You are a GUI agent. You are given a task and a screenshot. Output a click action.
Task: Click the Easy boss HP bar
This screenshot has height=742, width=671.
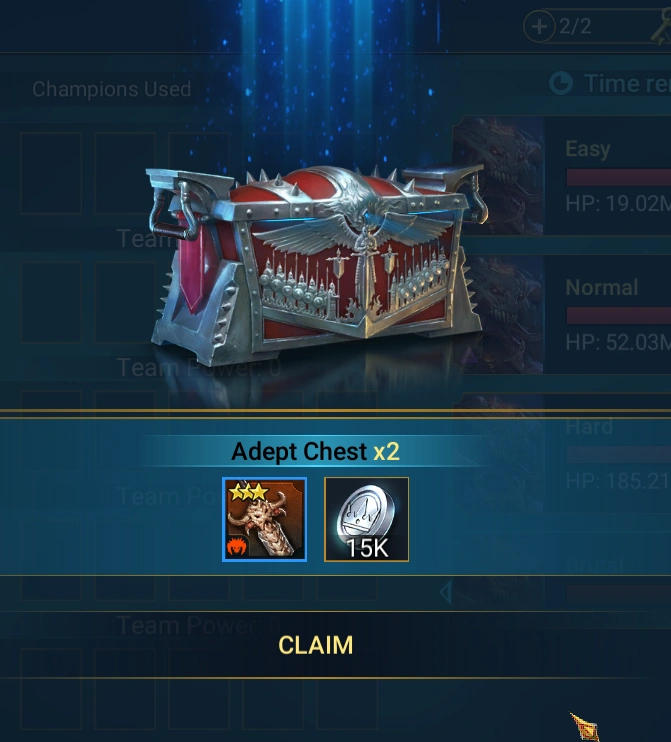pyautogui.click(x=618, y=177)
